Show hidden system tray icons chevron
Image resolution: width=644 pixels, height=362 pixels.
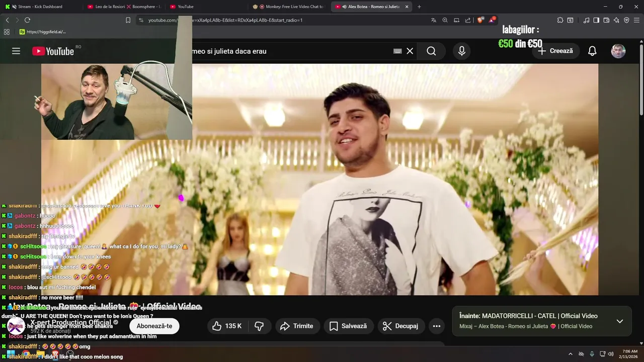571,354
